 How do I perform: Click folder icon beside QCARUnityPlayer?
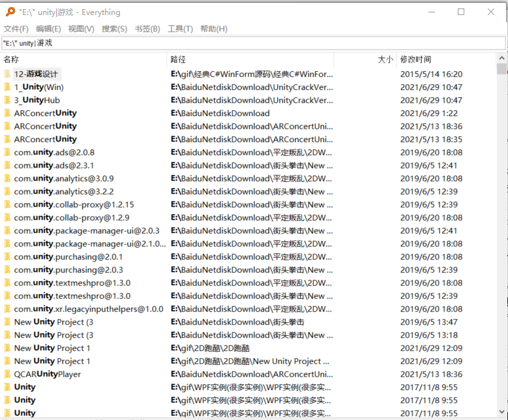click(7, 374)
